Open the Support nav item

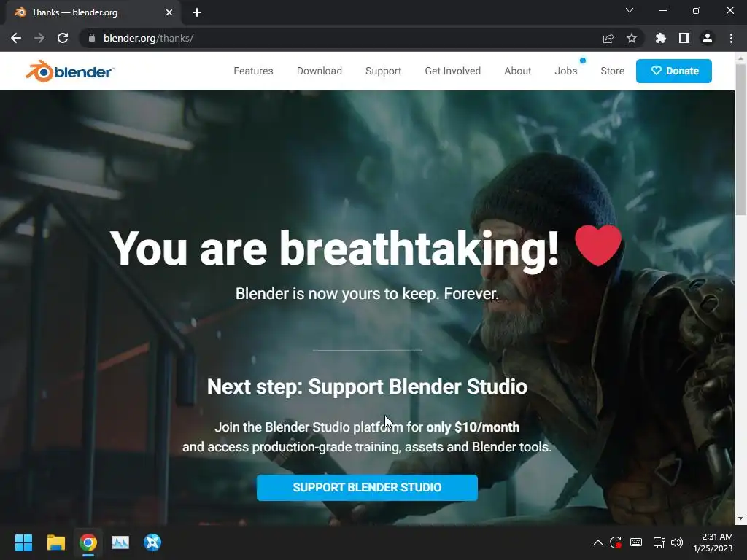click(x=384, y=71)
